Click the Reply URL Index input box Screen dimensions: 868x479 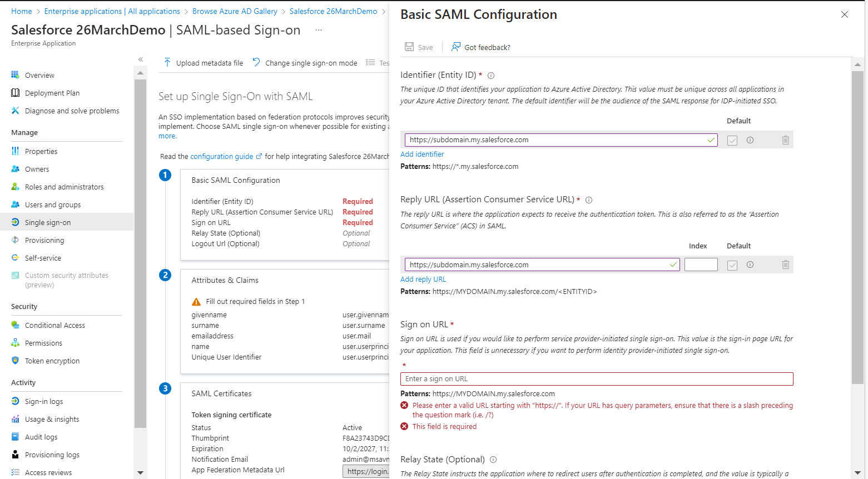point(701,265)
